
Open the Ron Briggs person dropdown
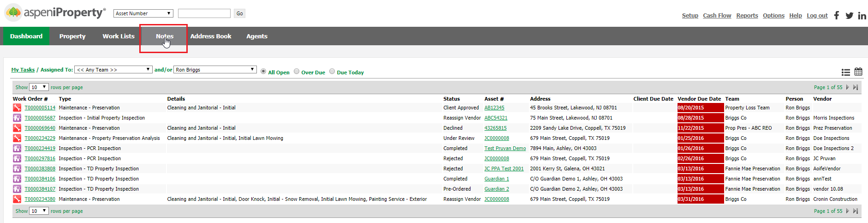[x=215, y=70]
